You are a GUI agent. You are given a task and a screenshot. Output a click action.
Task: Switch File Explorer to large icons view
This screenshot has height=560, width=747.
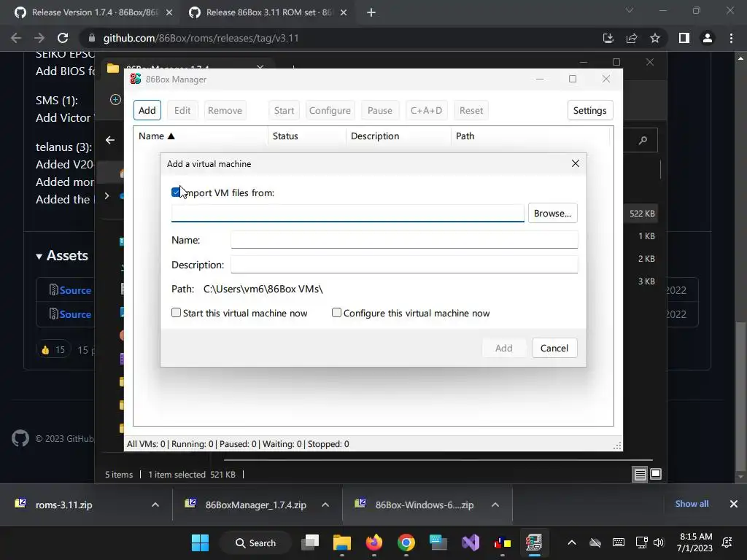coord(656,474)
